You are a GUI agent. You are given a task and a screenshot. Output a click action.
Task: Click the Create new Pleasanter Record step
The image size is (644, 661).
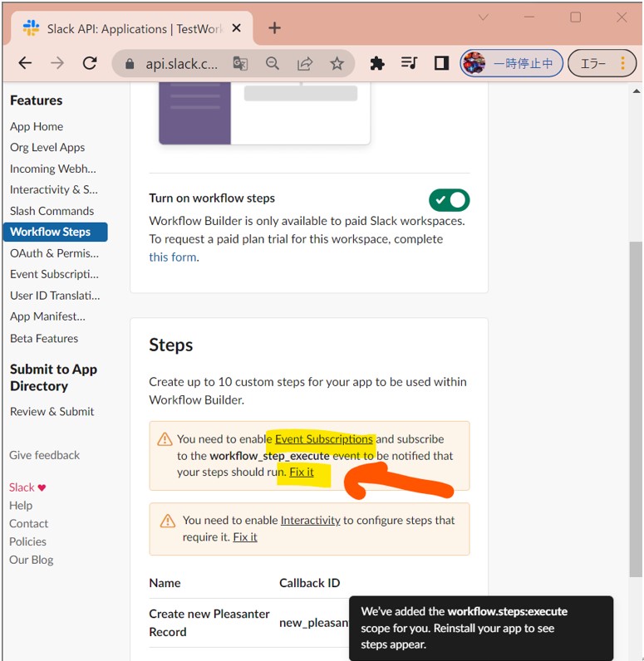209,623
